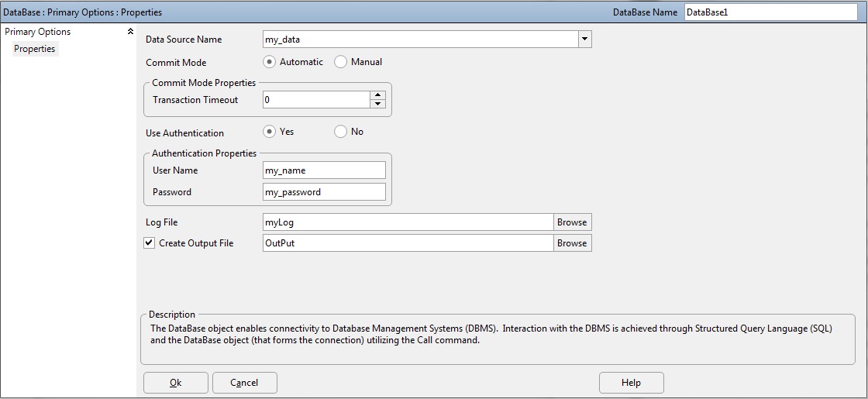The image size is (868, 399).
Task: Decrease the Transaction Timeout value
Action: pyautogui.click(x=377, y=104)
